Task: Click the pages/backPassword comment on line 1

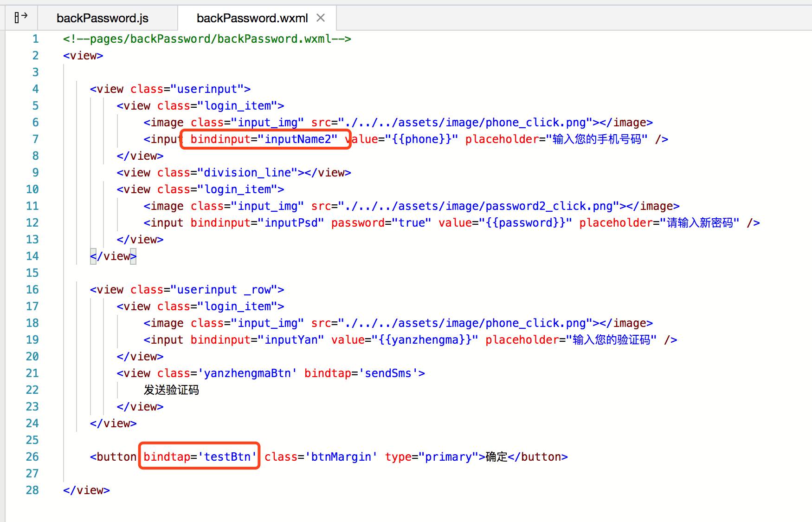Action: point(207,39)
